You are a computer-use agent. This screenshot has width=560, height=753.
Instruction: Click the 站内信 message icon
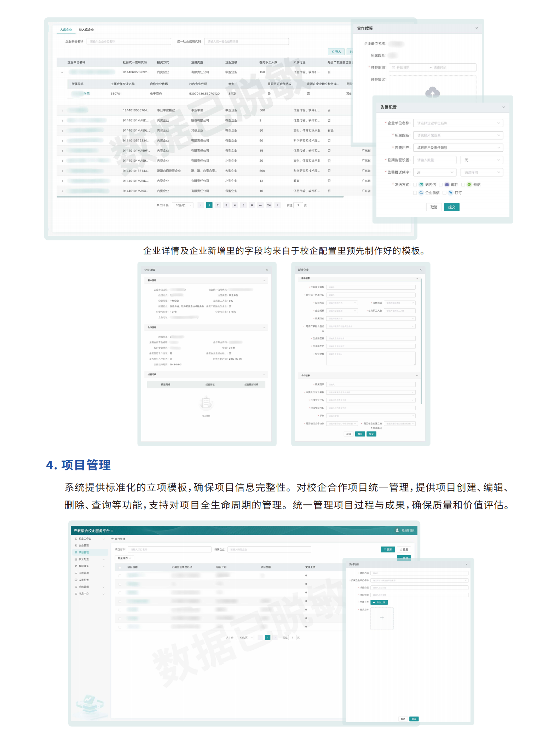click(x=421, y=185)
